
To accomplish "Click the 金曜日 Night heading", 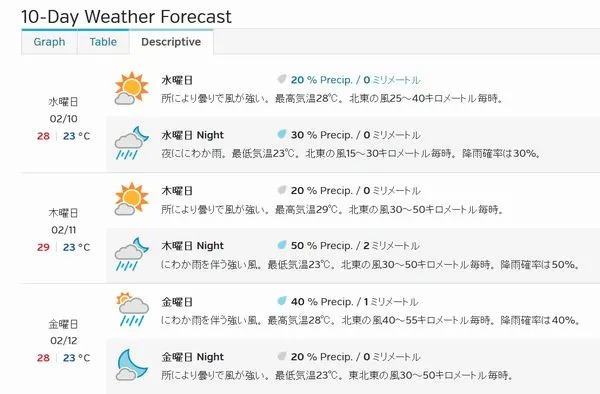I will pyautogui.click(x=192, y=357).
